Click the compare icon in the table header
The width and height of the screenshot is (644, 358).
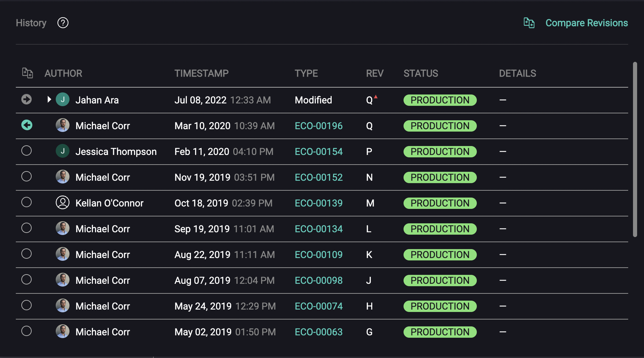click(27, 73)
